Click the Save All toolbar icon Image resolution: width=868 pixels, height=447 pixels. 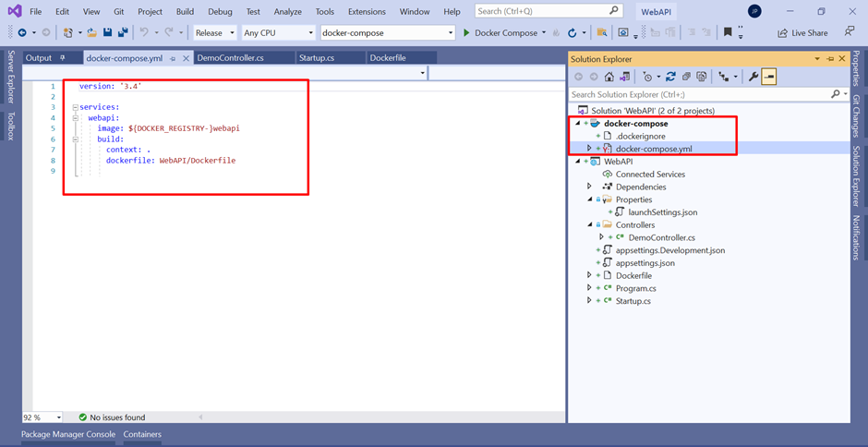click(x=123, y=33)
